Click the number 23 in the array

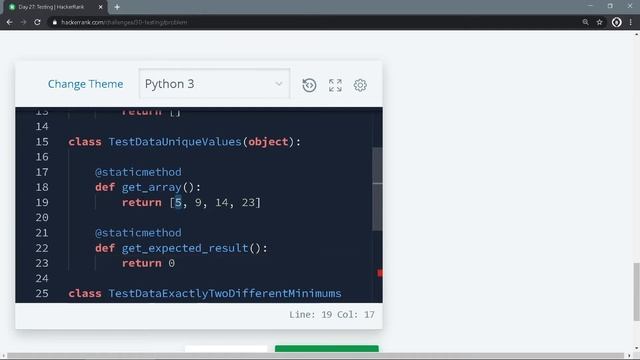click(x=248, y=202)
